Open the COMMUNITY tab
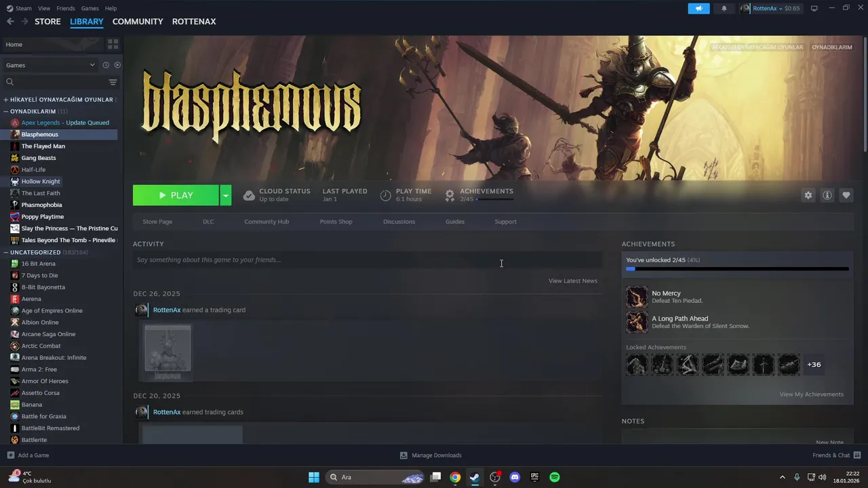 138,22
